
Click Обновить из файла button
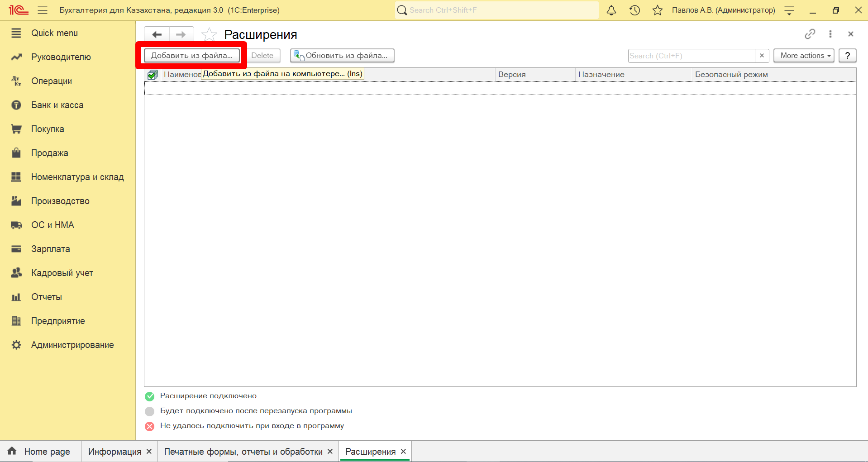point(342,55)
